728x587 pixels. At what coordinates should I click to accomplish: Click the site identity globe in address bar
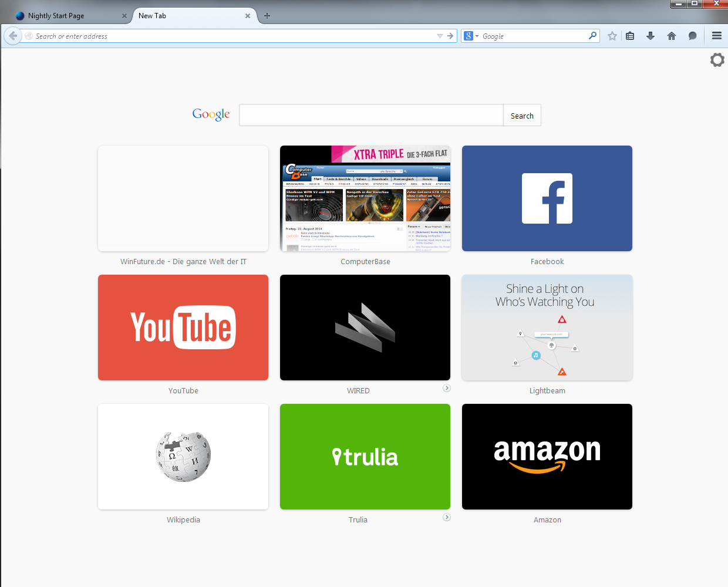[28, 36]
